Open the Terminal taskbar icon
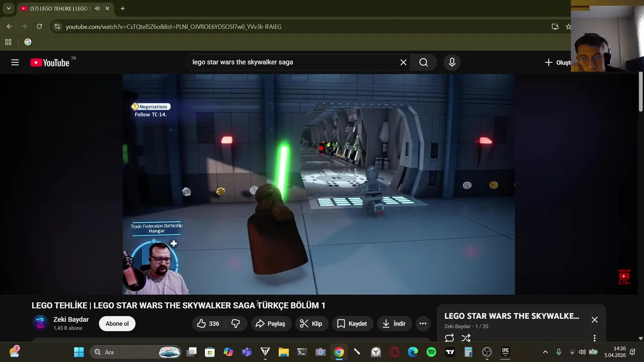This screenshot has width=644, height=362. tap(302, 352)
